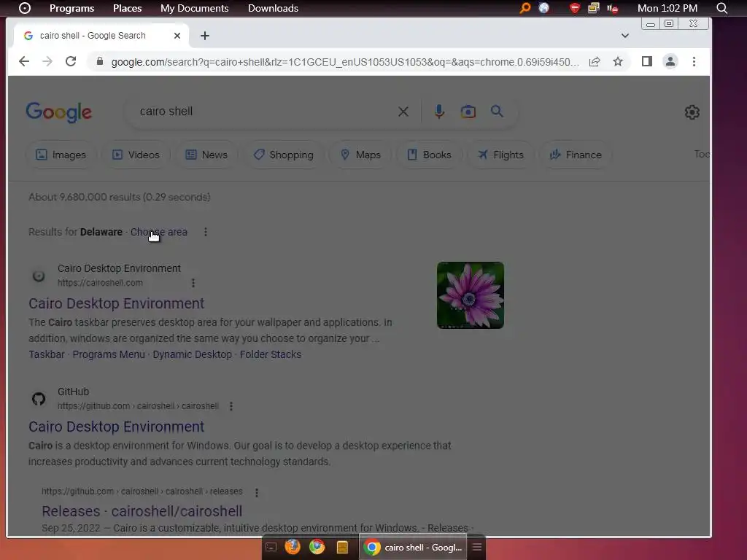747x560 pixels.
Task: Open dots menu for releases result
Action: pos(256,492)
